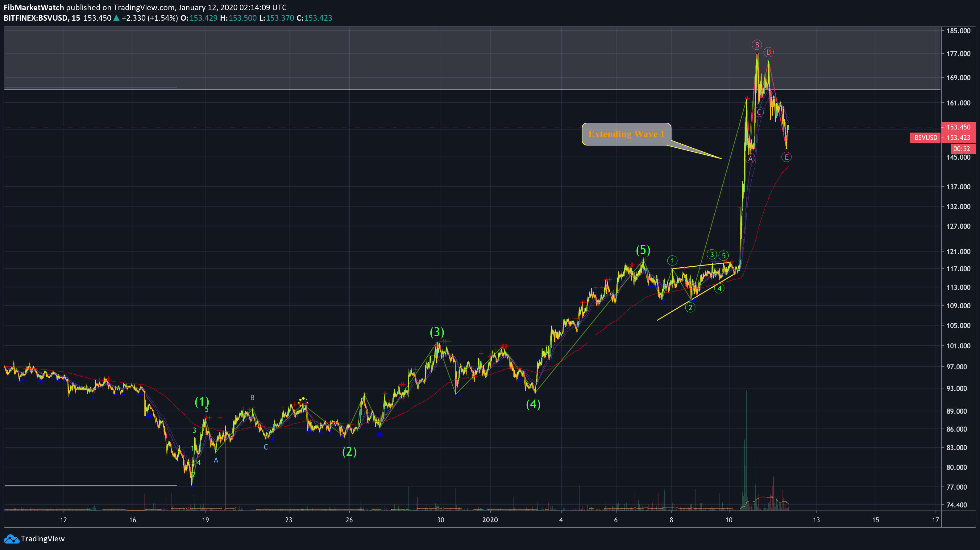
Task: Click the circled pink C marker
Action: click(759, 112)
